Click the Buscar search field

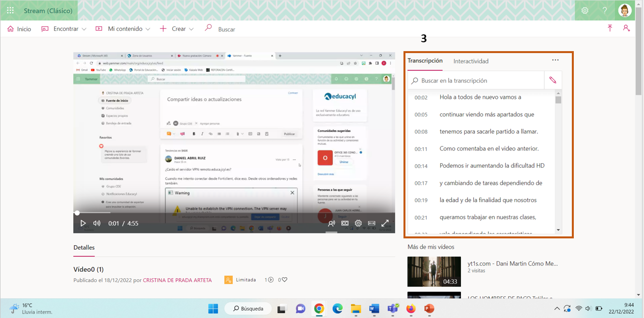226,29
